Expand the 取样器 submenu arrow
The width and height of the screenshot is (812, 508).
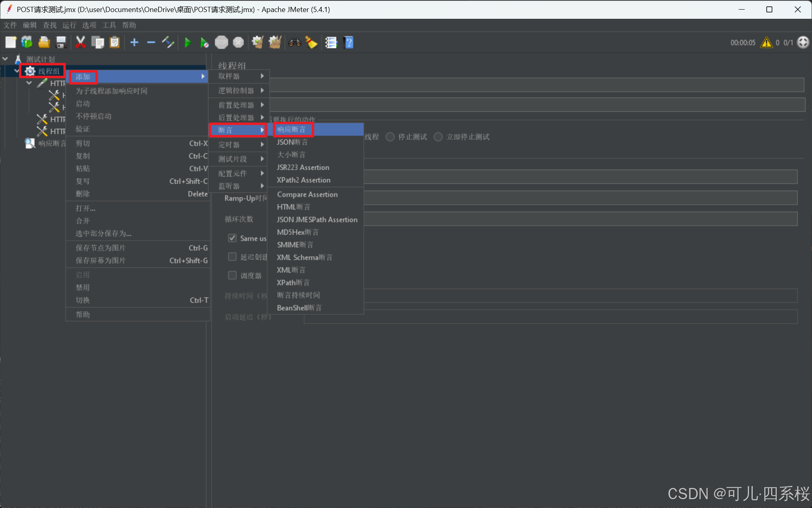pyautogui.click(x=262, y=76)
